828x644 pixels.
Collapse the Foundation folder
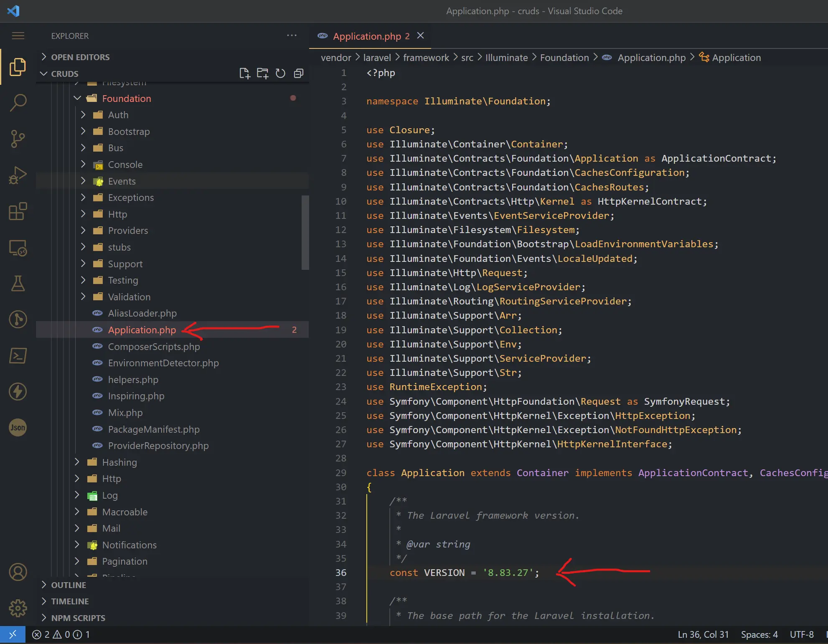pos(126,99)
